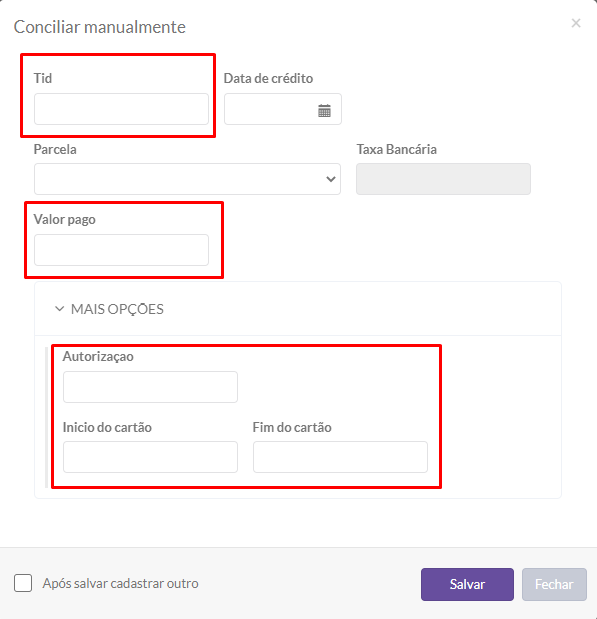
Task: Click the greyed Taxa Bancária field
Action: [443, 179]
